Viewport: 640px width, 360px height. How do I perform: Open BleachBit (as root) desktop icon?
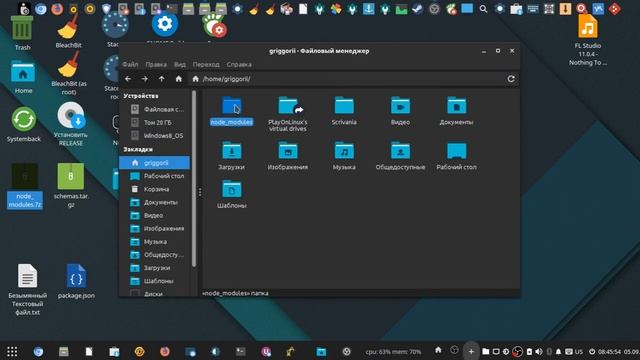(x=69, y=73)
